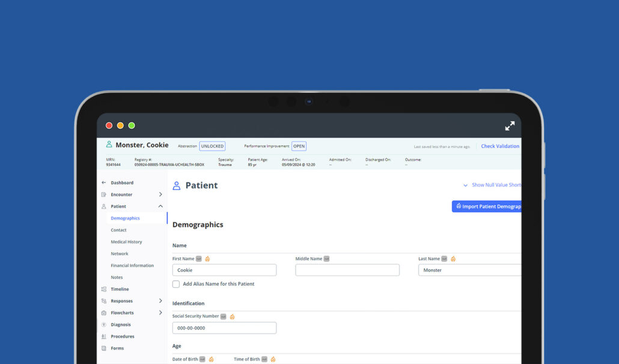Click the Forms sidebar icon
This screenshot has width=619, height=364.
coord(104,348)
